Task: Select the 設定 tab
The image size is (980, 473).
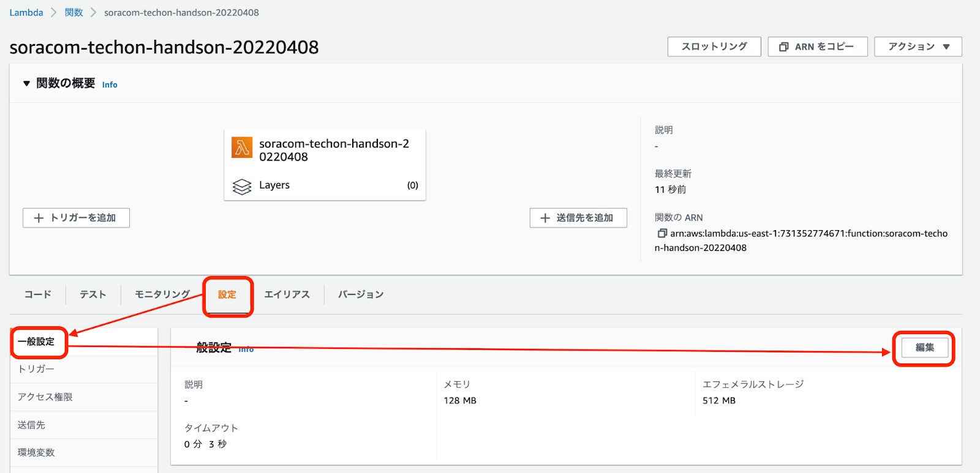Action: click(227, 295)
